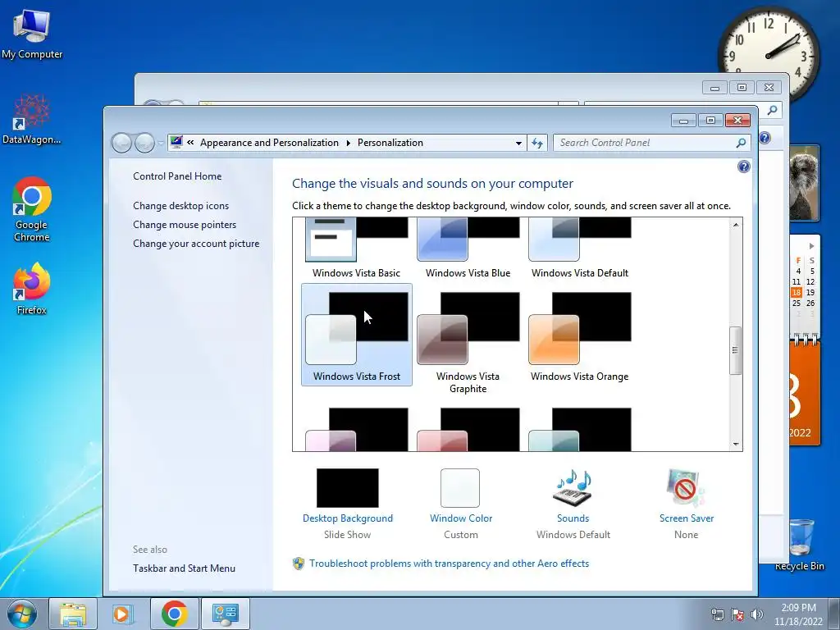Click the Personalization help question mark icon
Screen dimensions: 840x630
click(x=743, y=167)
